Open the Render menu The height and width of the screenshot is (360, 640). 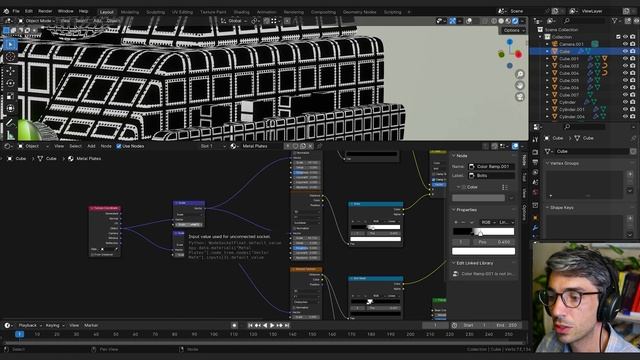pos(45,11)
